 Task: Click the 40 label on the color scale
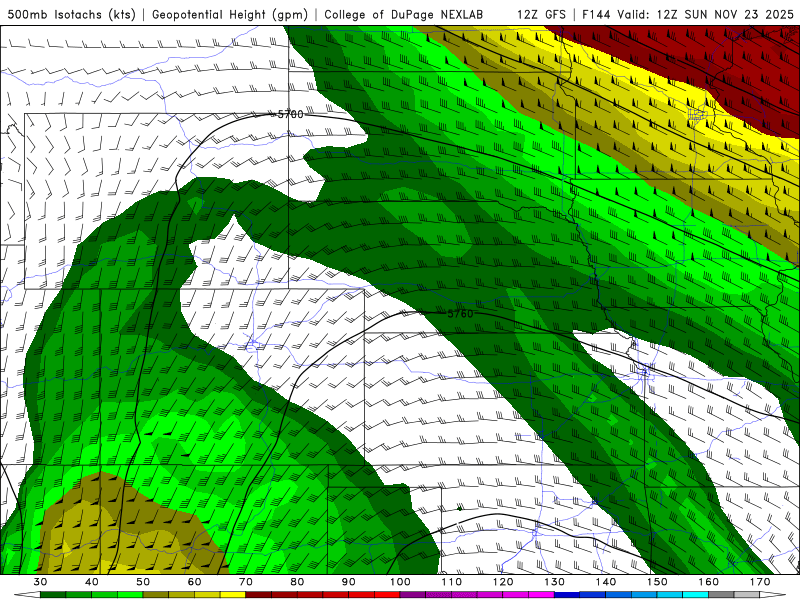[x=92, y=582]
